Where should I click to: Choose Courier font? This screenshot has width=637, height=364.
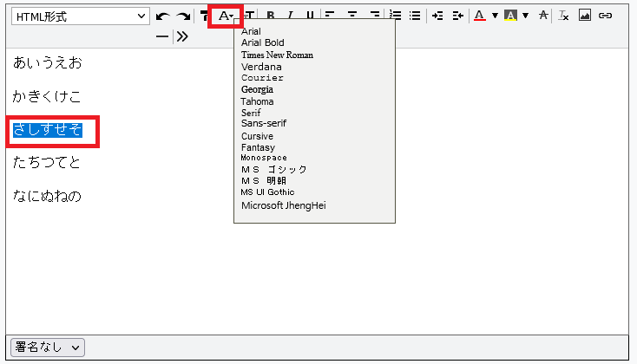pos(262,77)
